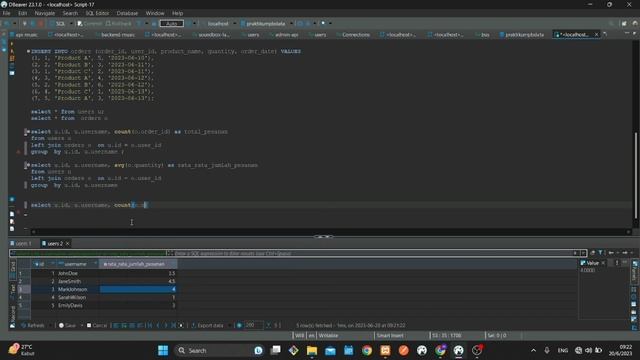Switch to the soundbox editor tab

(211, 35)
